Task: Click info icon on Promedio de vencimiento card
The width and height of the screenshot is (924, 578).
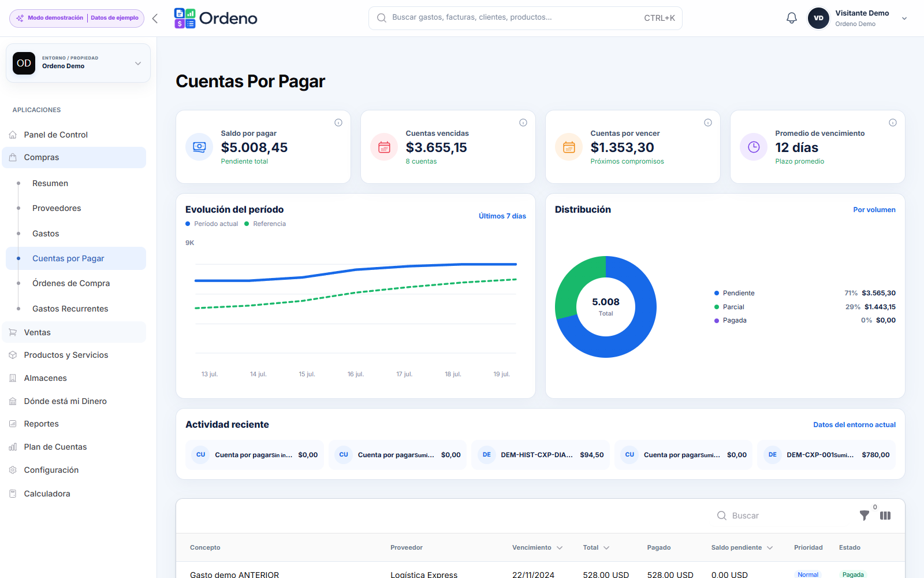Action: pyautogui.click(x=893, y=123)
